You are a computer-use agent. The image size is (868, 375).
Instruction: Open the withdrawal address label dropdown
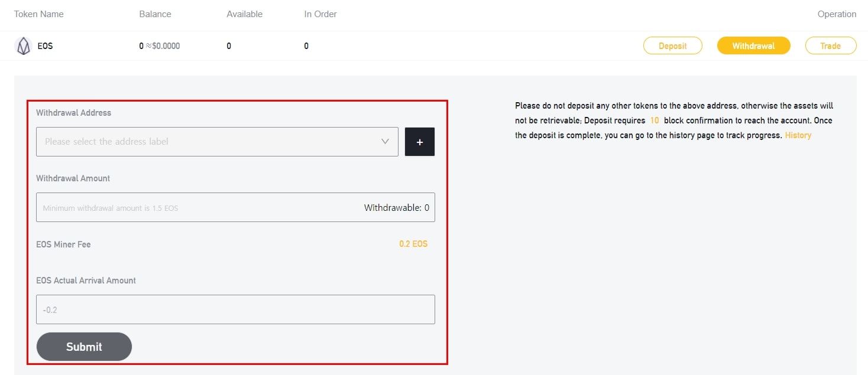point(217,142)
